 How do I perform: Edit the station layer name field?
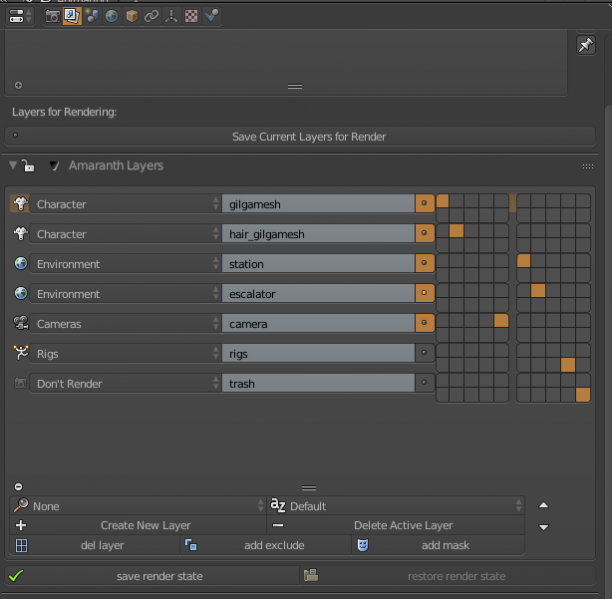click(318, 264)
